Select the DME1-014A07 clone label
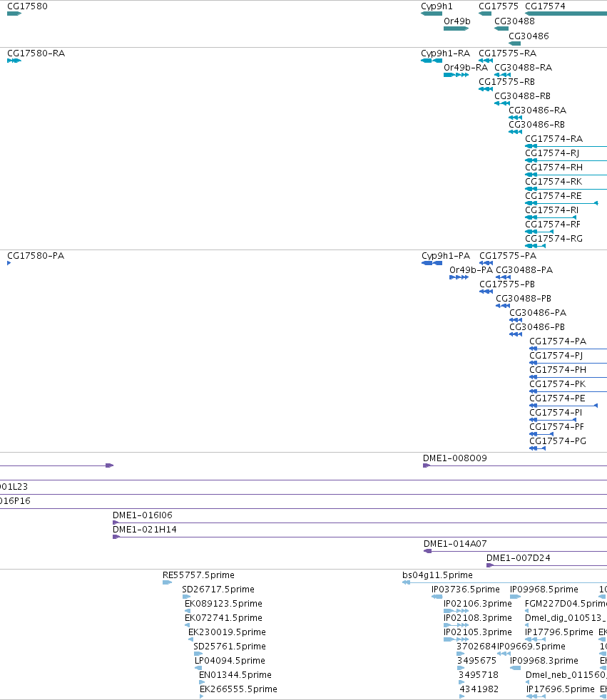 point(455,544)
